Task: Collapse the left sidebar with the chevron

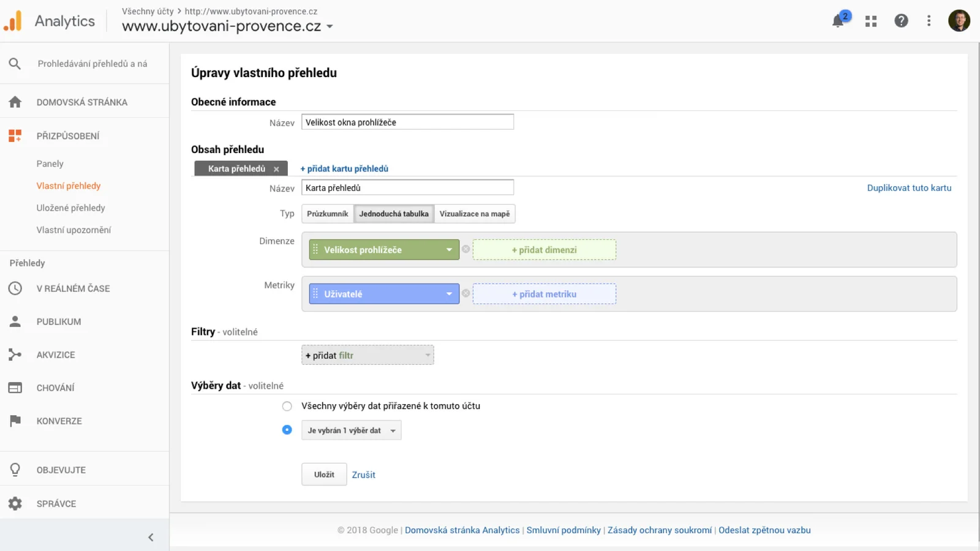Action: (151, 538)
